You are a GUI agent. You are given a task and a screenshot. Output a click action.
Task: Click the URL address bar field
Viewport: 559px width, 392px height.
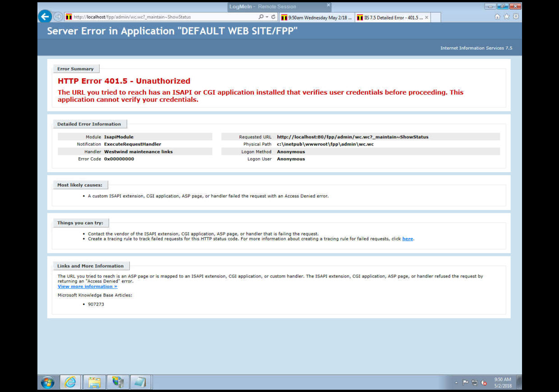tap(162, 17)
